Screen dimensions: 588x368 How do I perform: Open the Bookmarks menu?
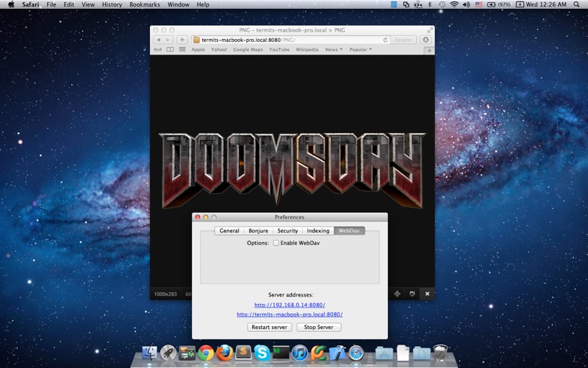pos(145,4)
